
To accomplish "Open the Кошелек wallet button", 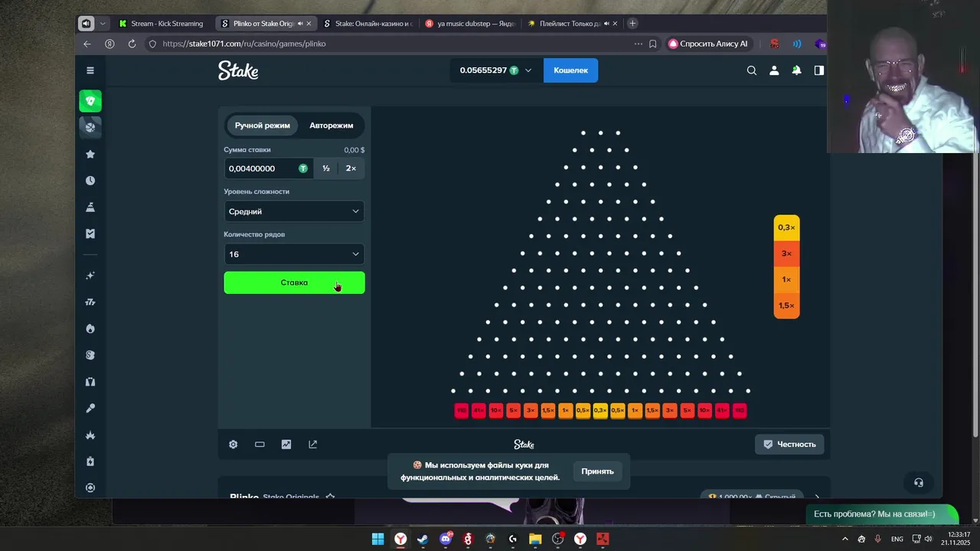I will 570,70.
